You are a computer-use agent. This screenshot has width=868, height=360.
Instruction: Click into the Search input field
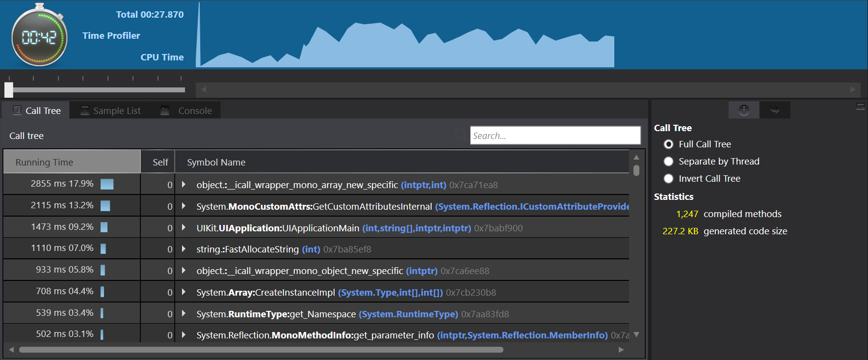555,136
